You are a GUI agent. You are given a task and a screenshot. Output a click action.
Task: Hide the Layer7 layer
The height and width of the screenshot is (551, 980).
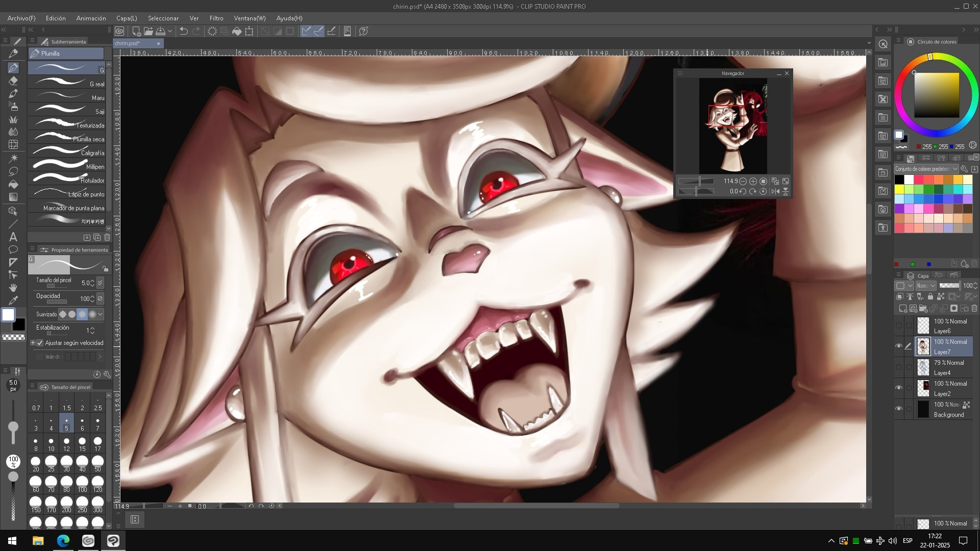click(899, 346)
